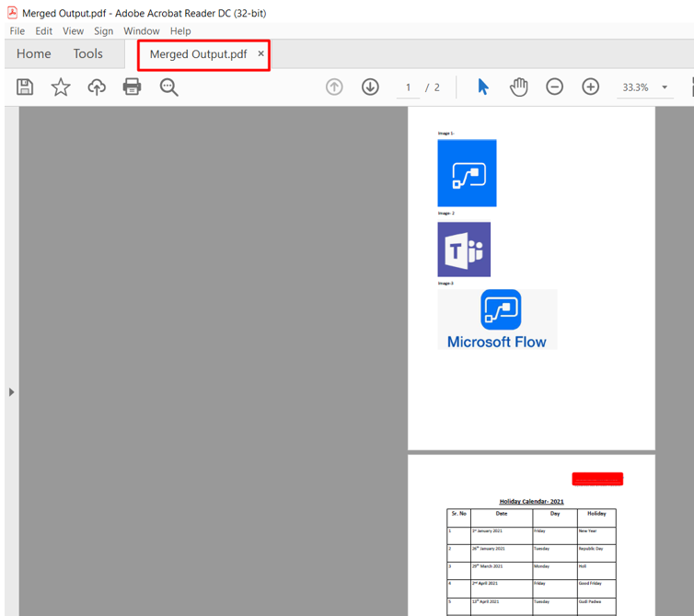Select the Merged Output.pdf tab
The image size is (694, 616).
(198, 54)
